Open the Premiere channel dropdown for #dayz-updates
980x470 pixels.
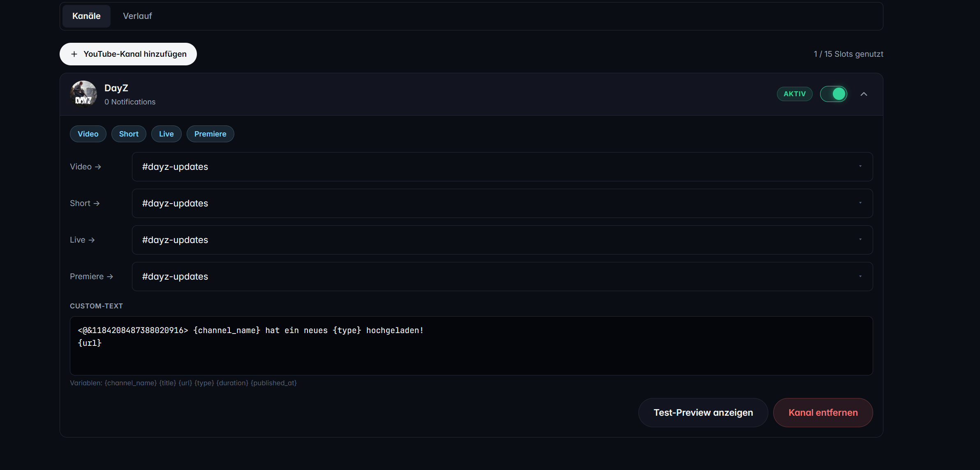[x=861, y=276]
